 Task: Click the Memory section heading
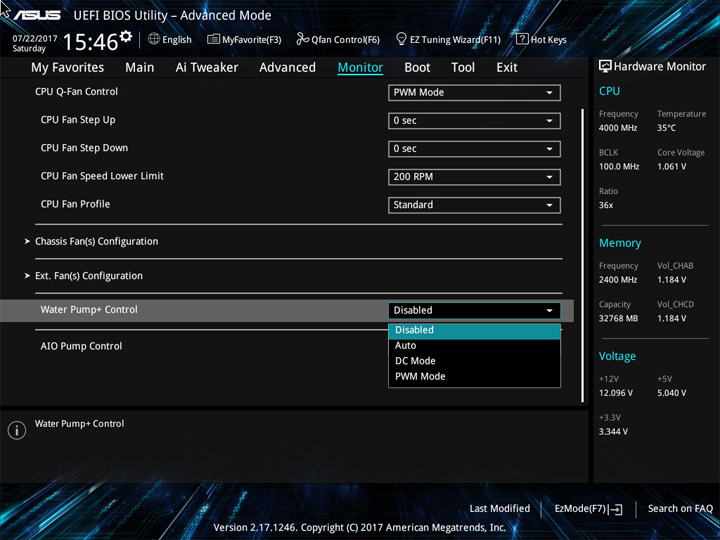tap(619, 243)
